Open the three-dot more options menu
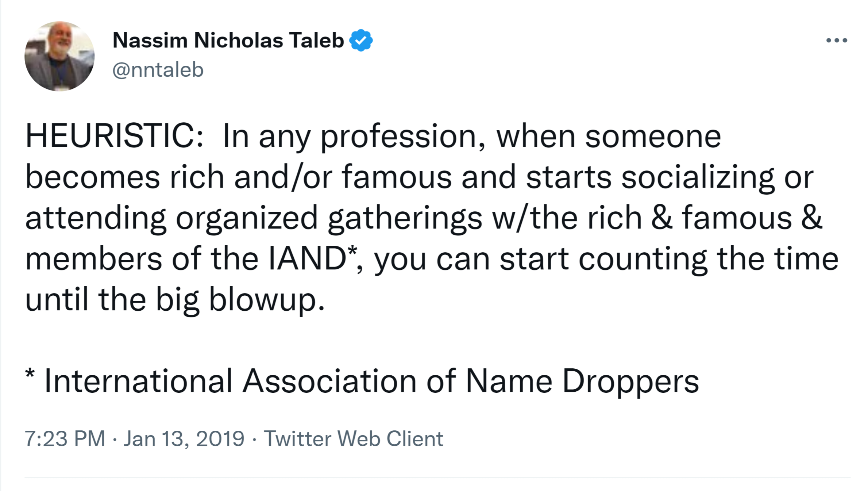Screen dimensions: 868x491 click(x=837, y=40)
